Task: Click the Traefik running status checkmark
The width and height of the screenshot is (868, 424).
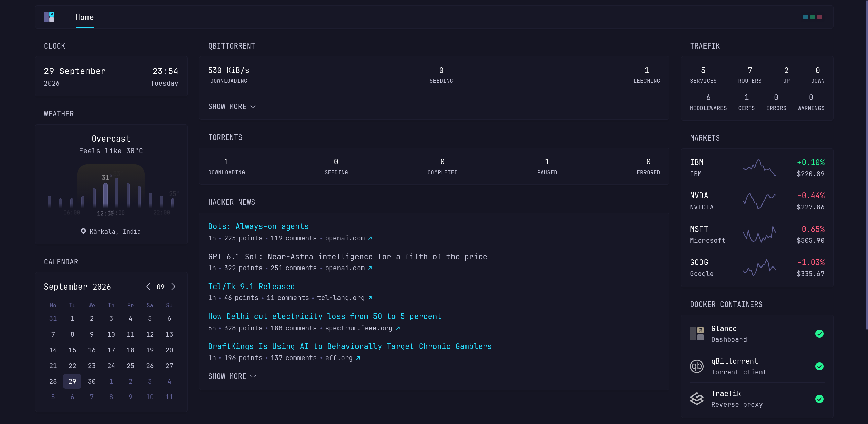Action: click(819, 399)
